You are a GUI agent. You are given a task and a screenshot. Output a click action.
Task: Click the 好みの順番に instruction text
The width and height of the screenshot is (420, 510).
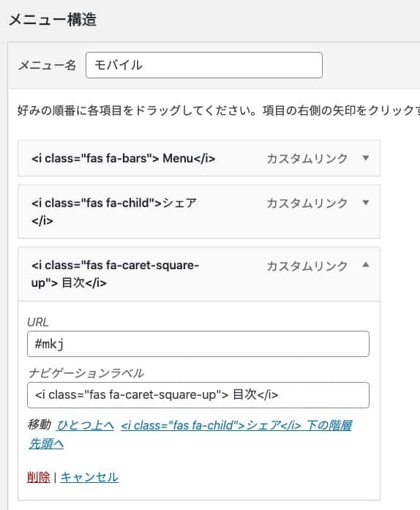point(218,110)
